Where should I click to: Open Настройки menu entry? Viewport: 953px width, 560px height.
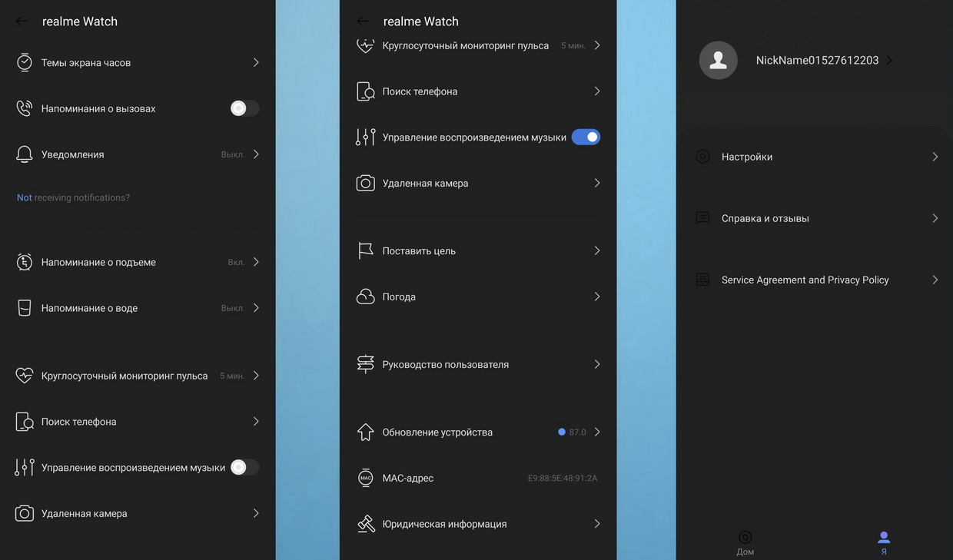pyautogui.click(x=816, y=157)
